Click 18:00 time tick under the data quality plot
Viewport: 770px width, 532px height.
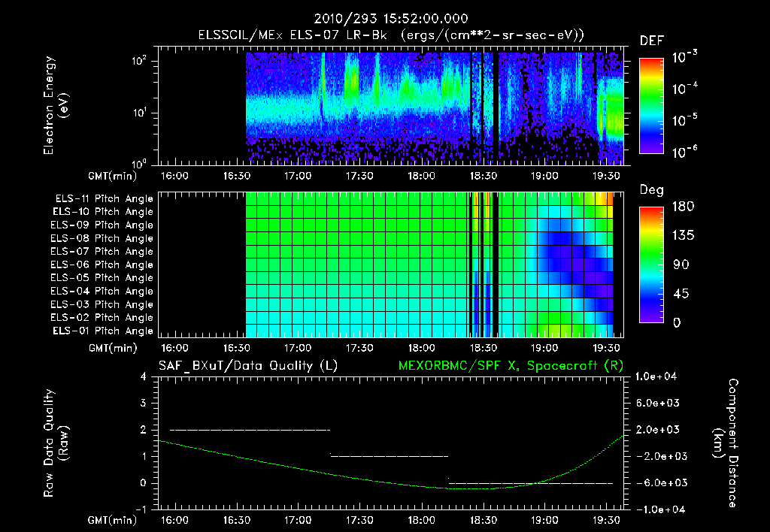[421, 520]
